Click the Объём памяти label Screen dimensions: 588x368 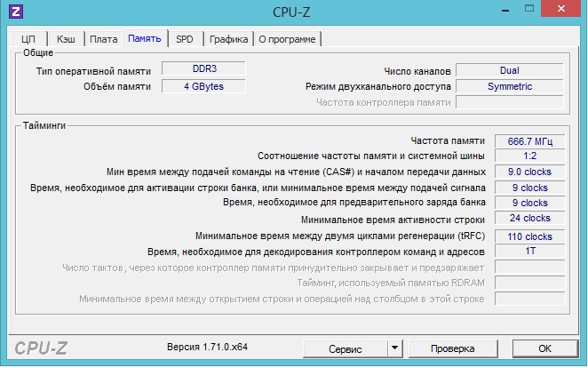pyautogui.click(x=117, y=86)
